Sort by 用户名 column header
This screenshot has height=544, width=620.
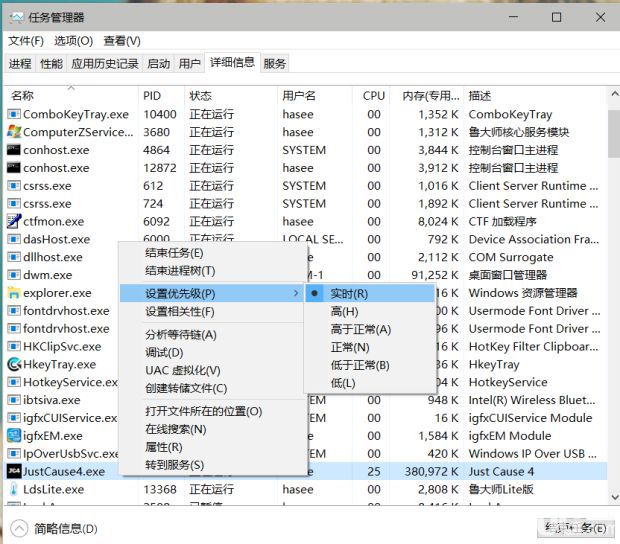[x=315, y=95]
